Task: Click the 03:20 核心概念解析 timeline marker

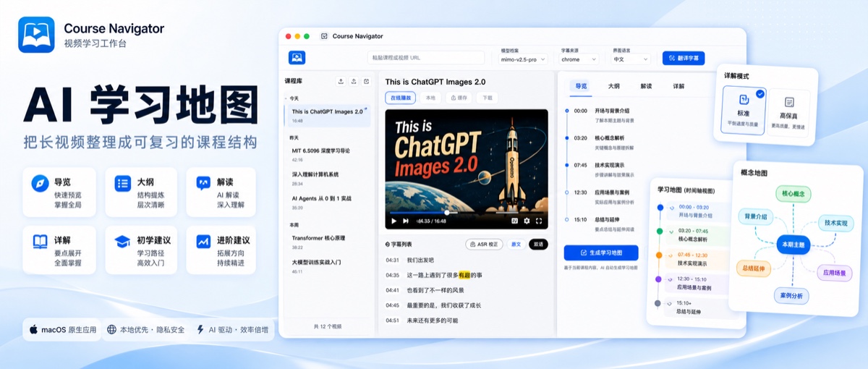Action: (x=566, y=137)
